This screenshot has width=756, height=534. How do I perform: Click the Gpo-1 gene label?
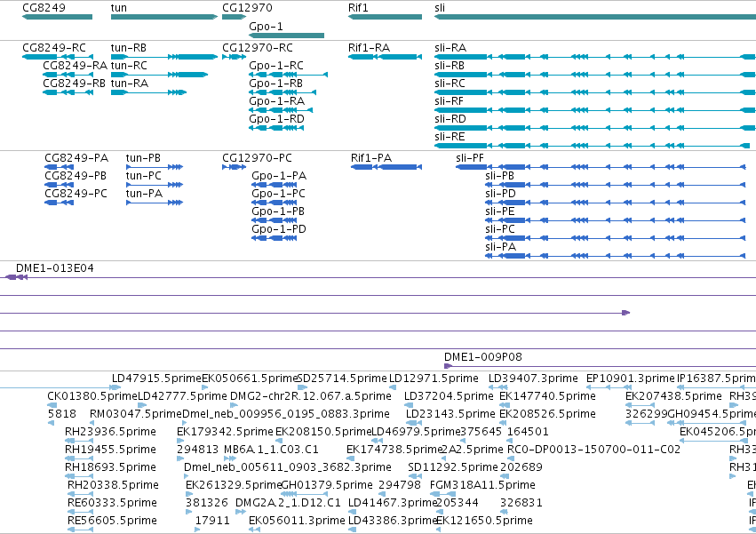point(266,26)
